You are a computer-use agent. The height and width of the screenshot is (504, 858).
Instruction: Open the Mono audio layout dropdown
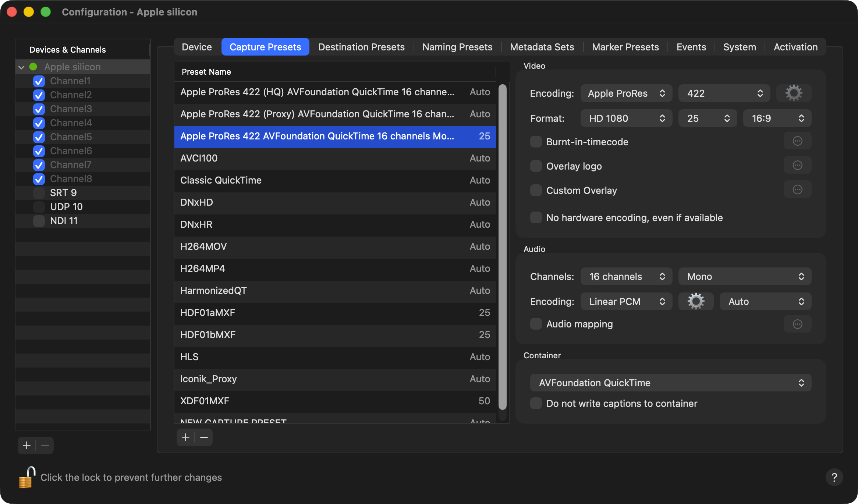point(745,276)
